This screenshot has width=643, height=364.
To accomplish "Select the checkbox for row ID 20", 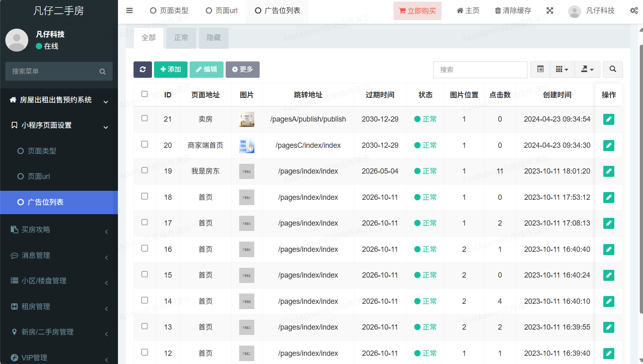I will click(x=145, y=144).
